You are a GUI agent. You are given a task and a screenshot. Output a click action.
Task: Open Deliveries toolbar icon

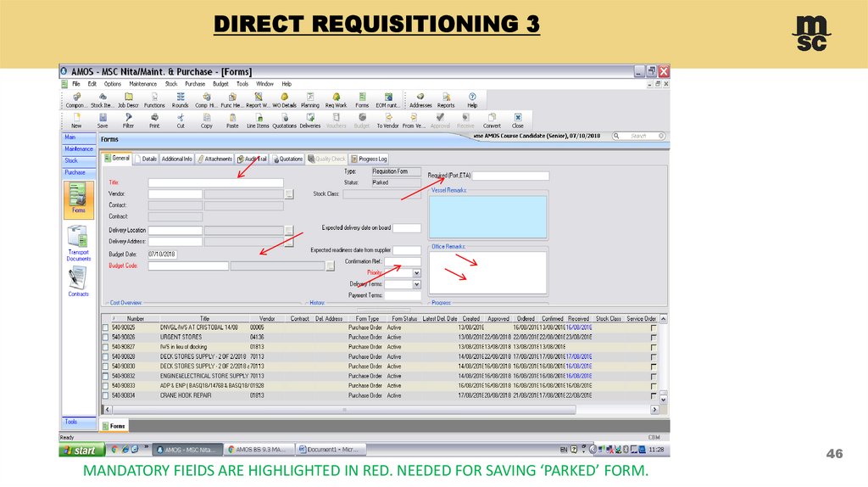310,120
